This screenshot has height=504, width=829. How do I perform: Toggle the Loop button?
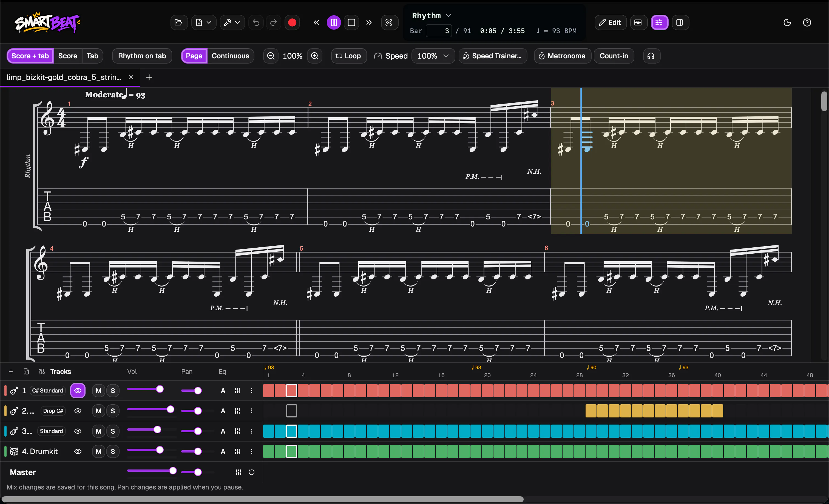pos(348,56)
